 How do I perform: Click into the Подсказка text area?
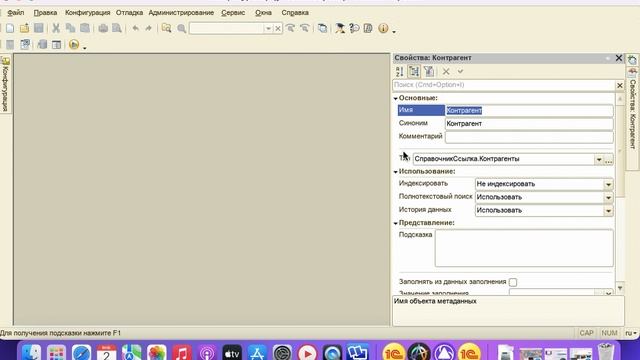click(x=524, y=248)
